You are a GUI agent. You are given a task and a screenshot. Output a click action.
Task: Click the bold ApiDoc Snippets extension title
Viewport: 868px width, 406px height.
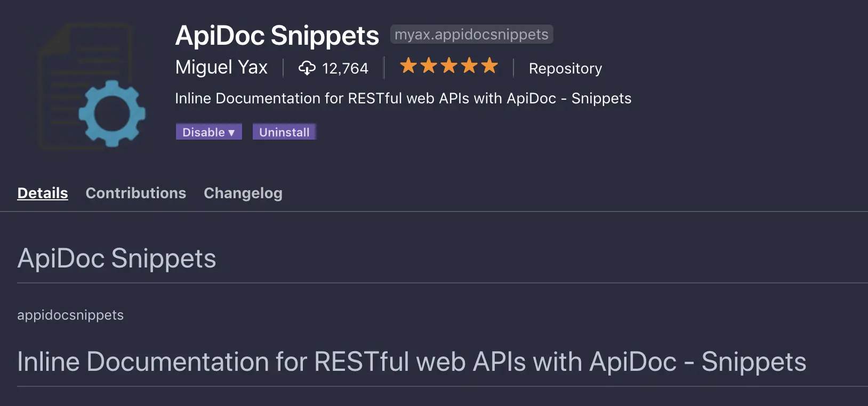coord(277,36)
